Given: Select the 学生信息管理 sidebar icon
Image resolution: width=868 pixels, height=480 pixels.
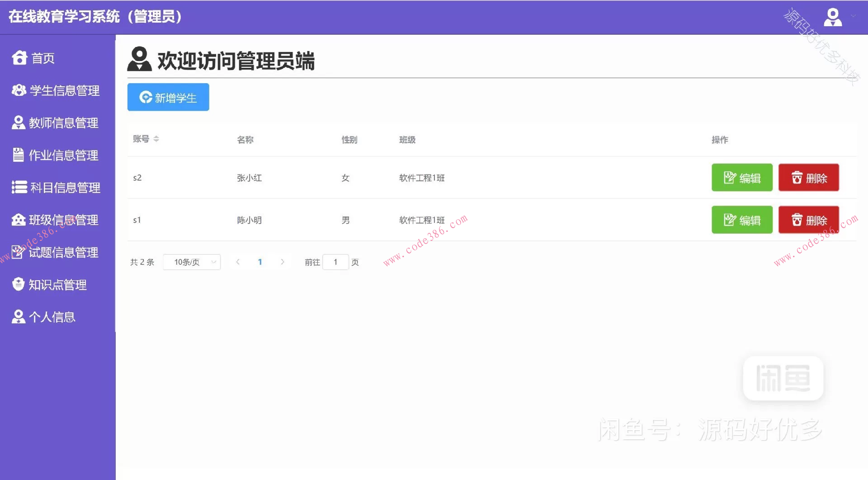Looking at the screenshot, I should [x=18, y=90].
